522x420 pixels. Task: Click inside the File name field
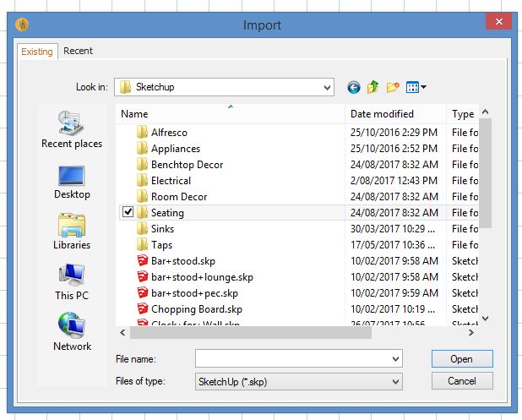(x=291, y=359)
